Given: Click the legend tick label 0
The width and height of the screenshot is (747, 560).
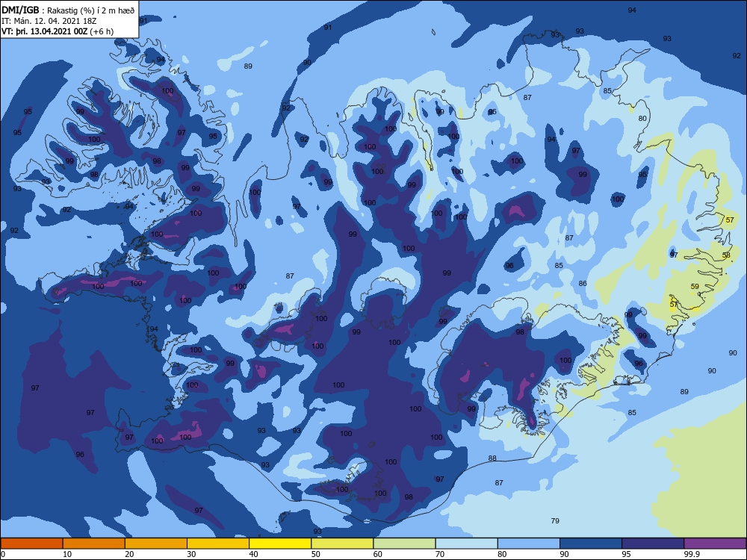Looking at the screenshot, I should 3,554.
